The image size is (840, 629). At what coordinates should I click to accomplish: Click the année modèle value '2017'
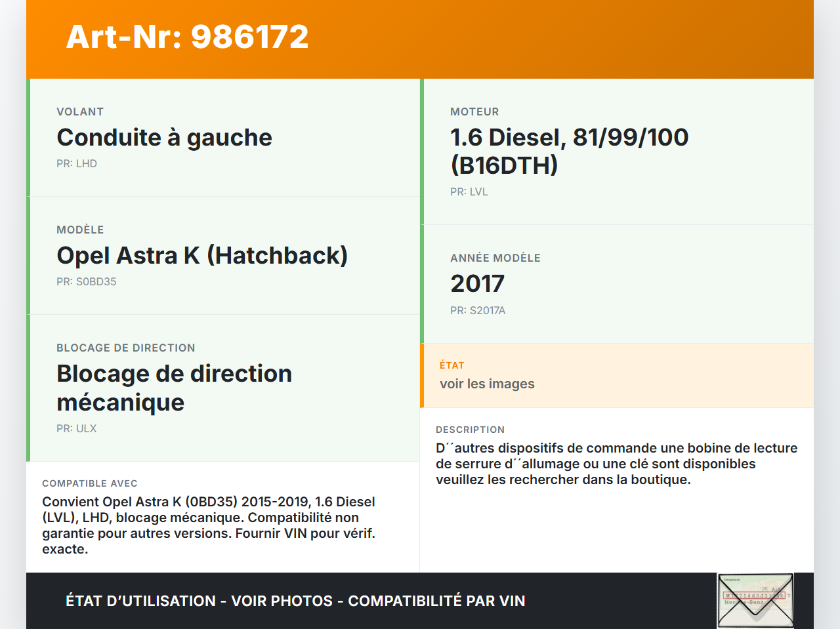pos(476,283)
